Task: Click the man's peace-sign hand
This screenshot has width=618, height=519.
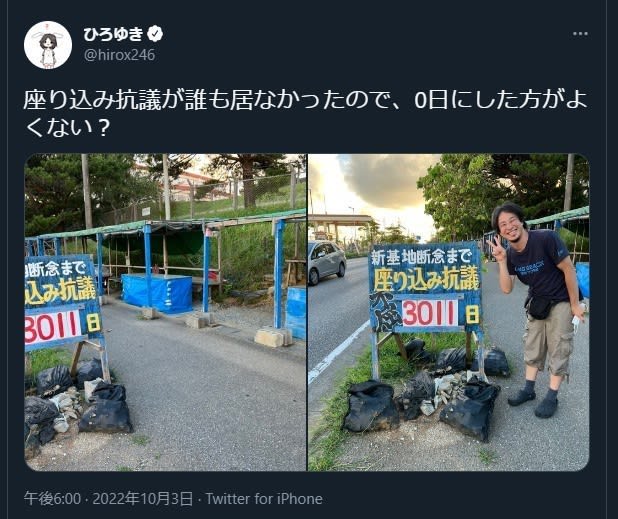Action: (497, 248)
